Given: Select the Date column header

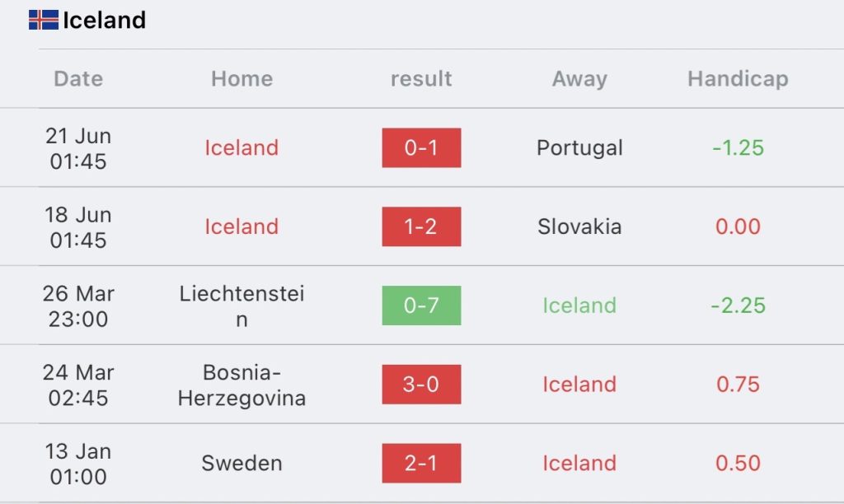Looking at the screenshot, I should click(x=78, y=79).
